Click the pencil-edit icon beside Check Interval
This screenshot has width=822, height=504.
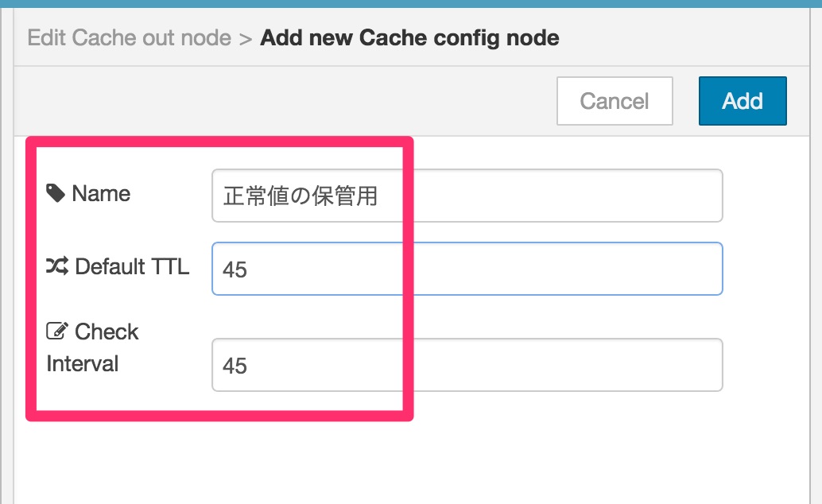pyautogui.click(x=57, y=331)
